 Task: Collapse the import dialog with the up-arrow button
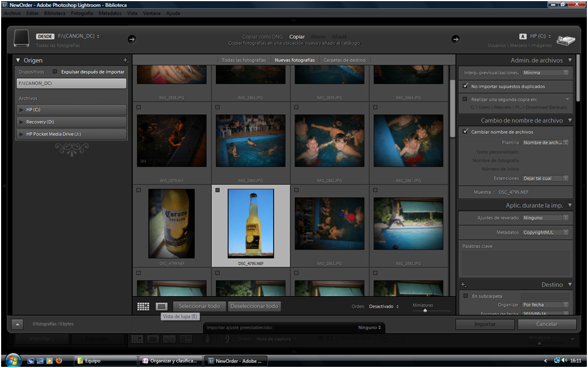pos(17,324)
